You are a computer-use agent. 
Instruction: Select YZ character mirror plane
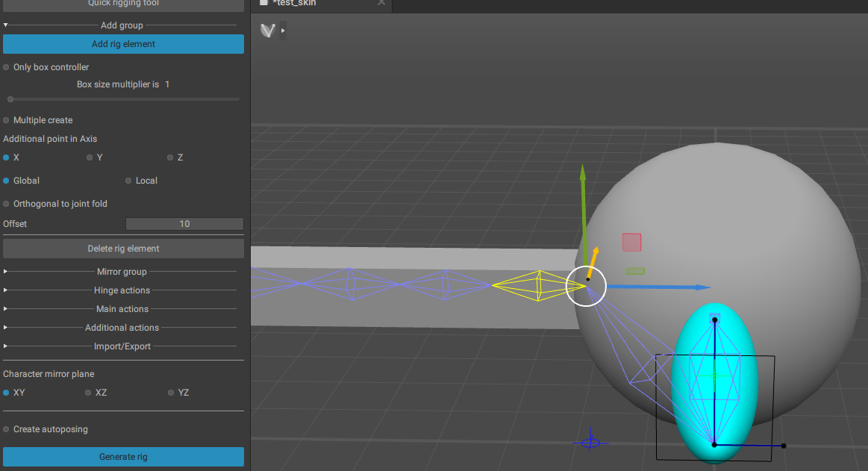point(171,393)
